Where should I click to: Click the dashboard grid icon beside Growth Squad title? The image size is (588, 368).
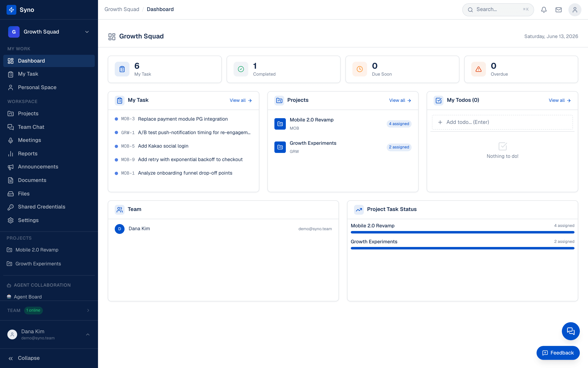pos(112,37)
